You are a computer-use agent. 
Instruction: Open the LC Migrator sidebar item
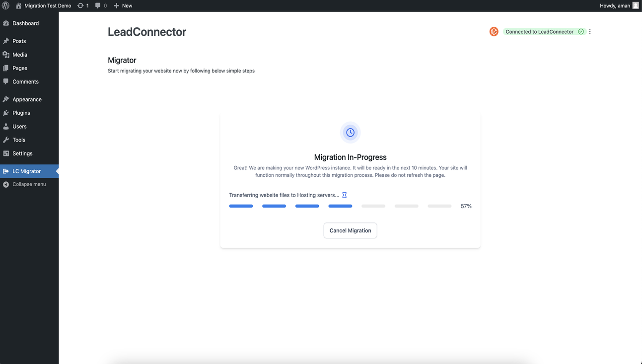(25, 171)
